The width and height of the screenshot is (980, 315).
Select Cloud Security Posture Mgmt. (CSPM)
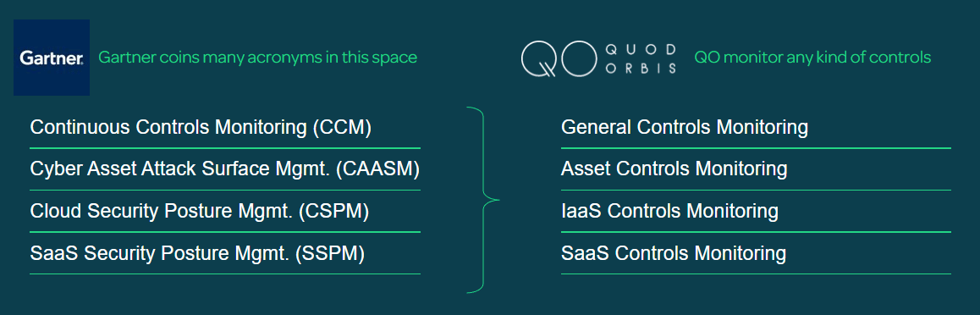pyautogui.click(x=225, y=211)
